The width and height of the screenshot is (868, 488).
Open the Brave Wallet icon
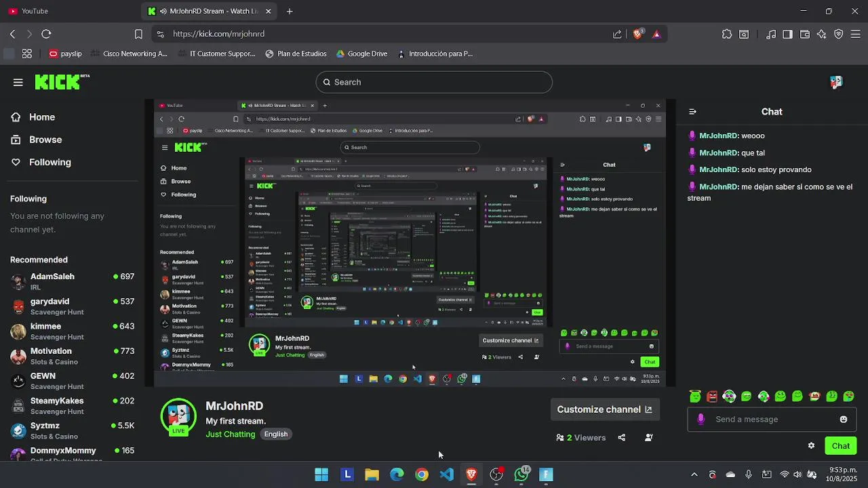click(805, 34)
